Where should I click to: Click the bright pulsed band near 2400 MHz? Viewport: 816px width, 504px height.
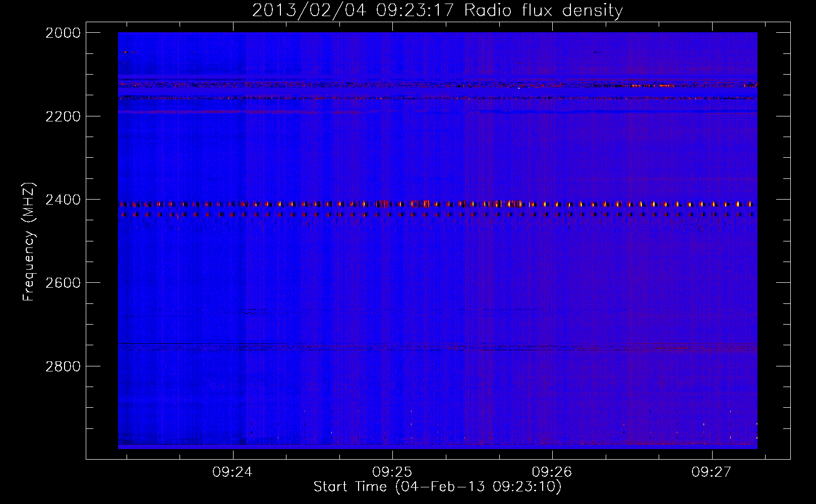[437, 204]
